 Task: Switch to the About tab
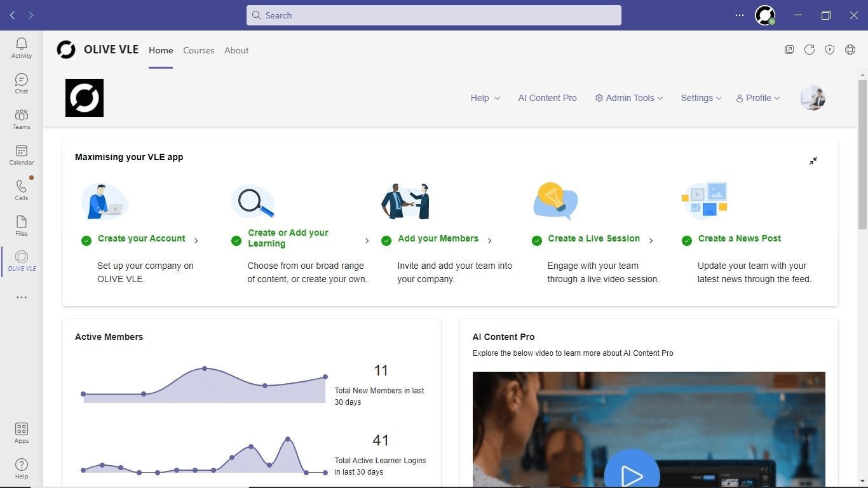point(236,50)
